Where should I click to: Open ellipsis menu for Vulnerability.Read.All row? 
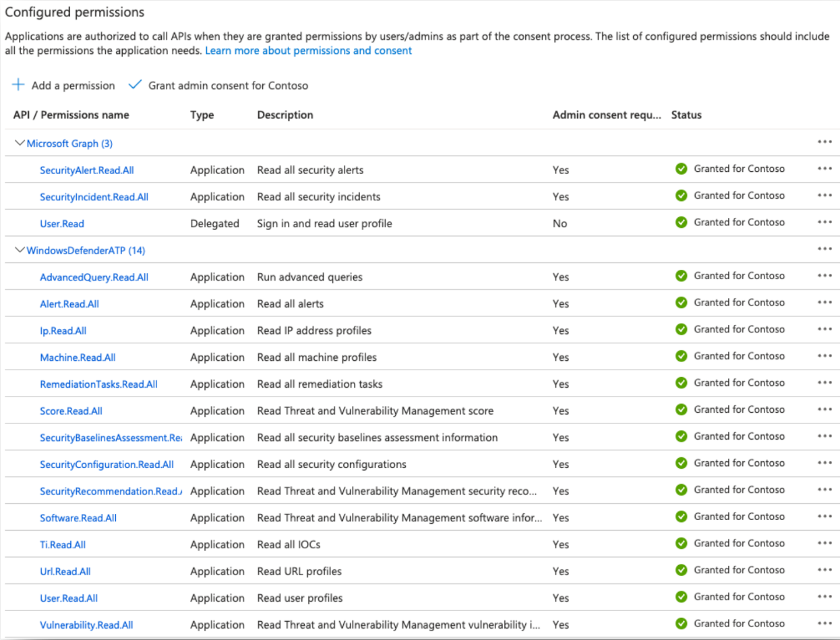coord(824,624)
